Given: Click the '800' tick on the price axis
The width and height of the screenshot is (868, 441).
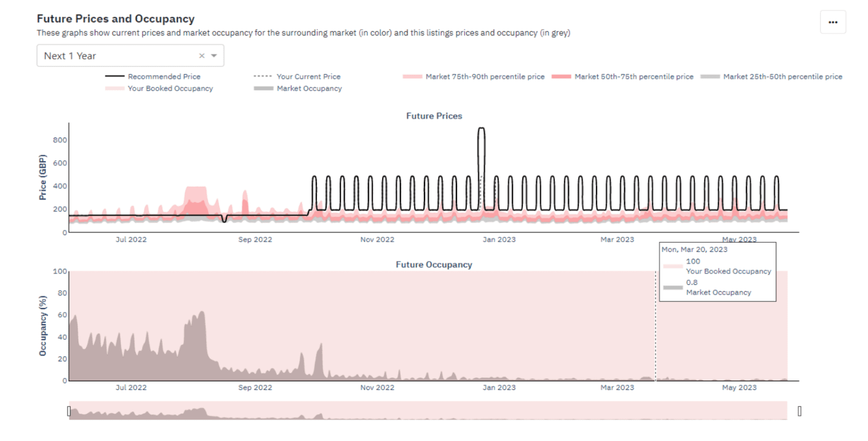Looking at the screenshot, I should [60, 140].
